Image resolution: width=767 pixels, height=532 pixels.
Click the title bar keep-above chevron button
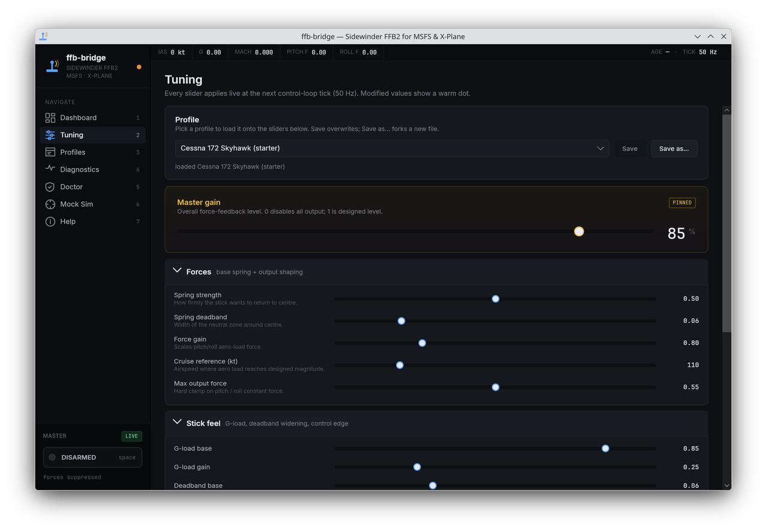(711, 37)
